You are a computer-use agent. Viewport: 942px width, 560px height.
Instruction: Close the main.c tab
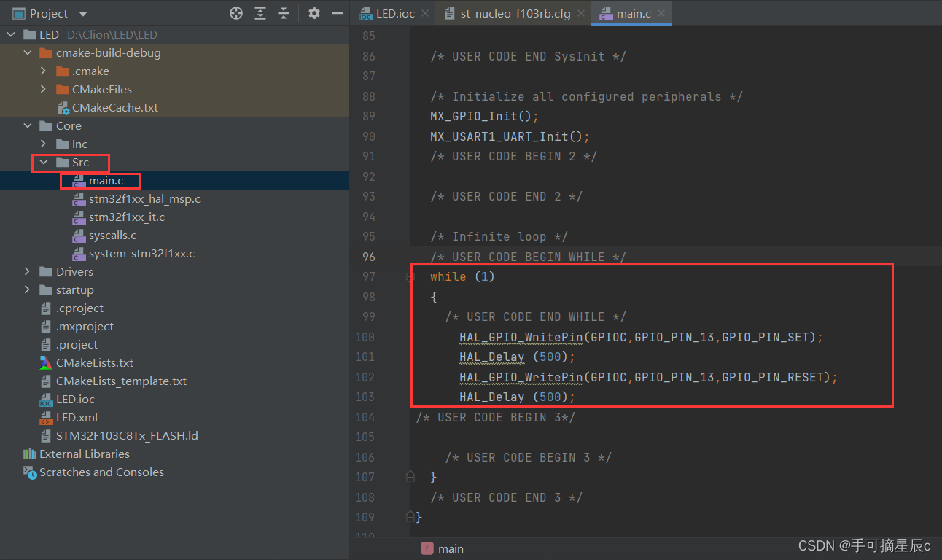[661, 14]
